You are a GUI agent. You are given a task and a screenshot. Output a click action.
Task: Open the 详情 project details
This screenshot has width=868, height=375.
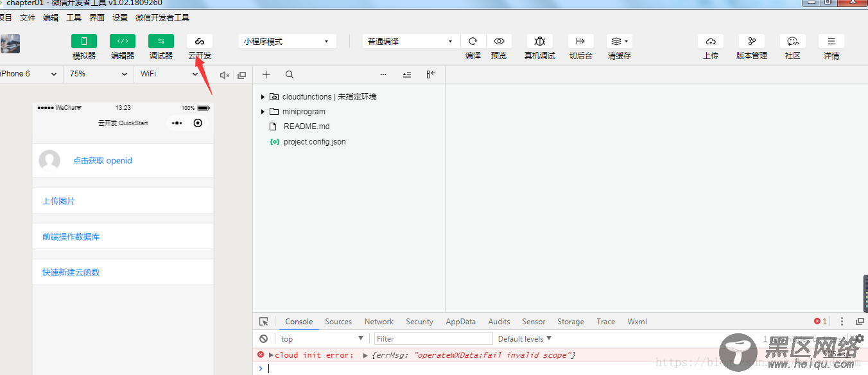[831, 41]
